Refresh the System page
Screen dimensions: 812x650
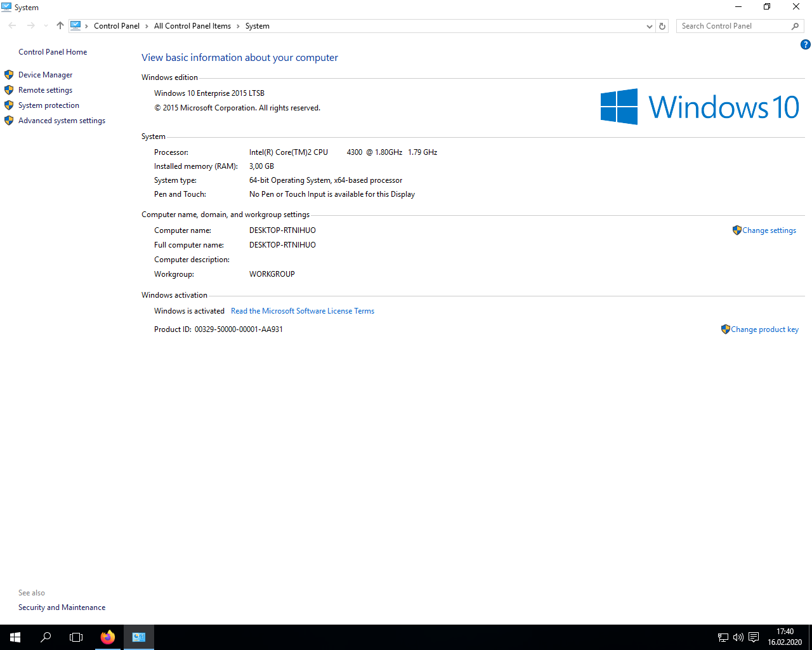(662, 26)
